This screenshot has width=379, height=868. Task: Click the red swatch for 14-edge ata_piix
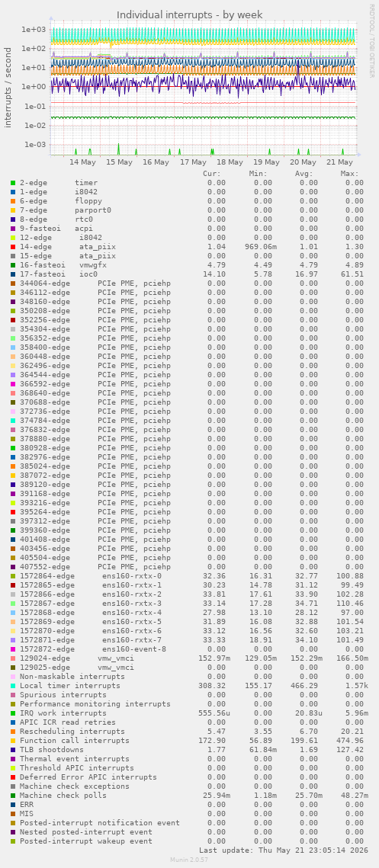pyautogui.click(x=13, y=247)
